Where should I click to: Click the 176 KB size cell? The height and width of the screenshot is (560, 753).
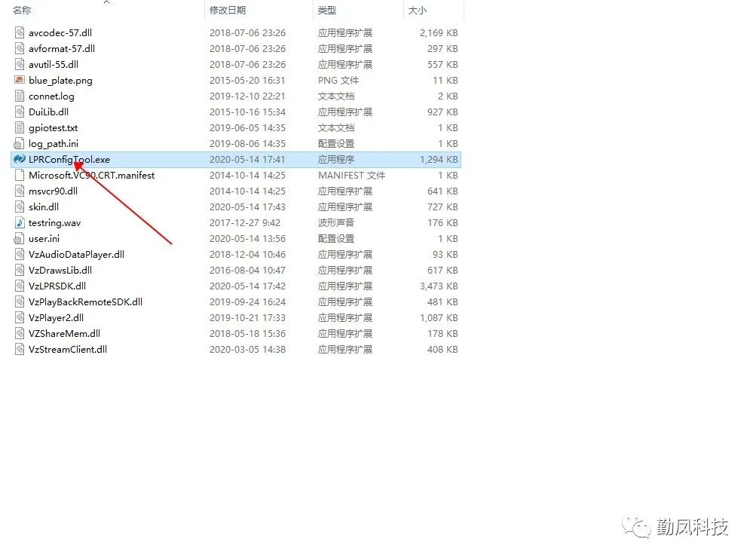point(442,223)
